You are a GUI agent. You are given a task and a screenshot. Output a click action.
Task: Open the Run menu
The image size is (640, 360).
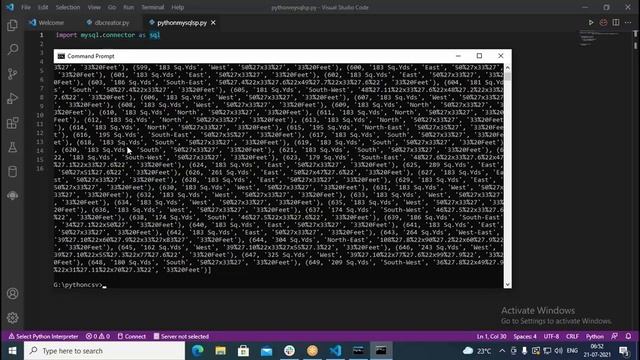[129, 7]
